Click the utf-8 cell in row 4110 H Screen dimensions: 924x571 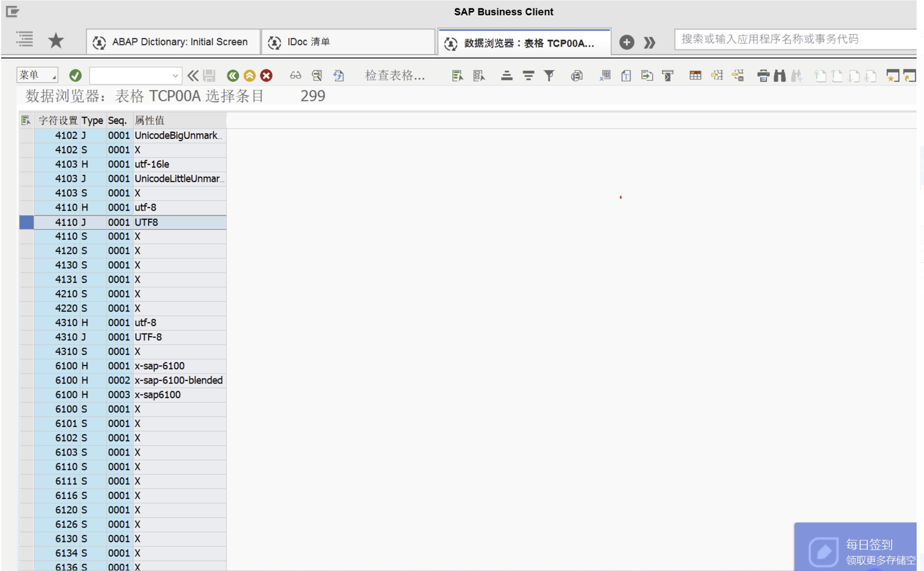[180, 207]
